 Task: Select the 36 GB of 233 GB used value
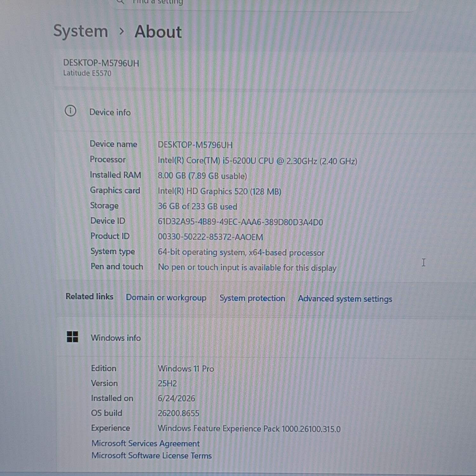point(197,207)
